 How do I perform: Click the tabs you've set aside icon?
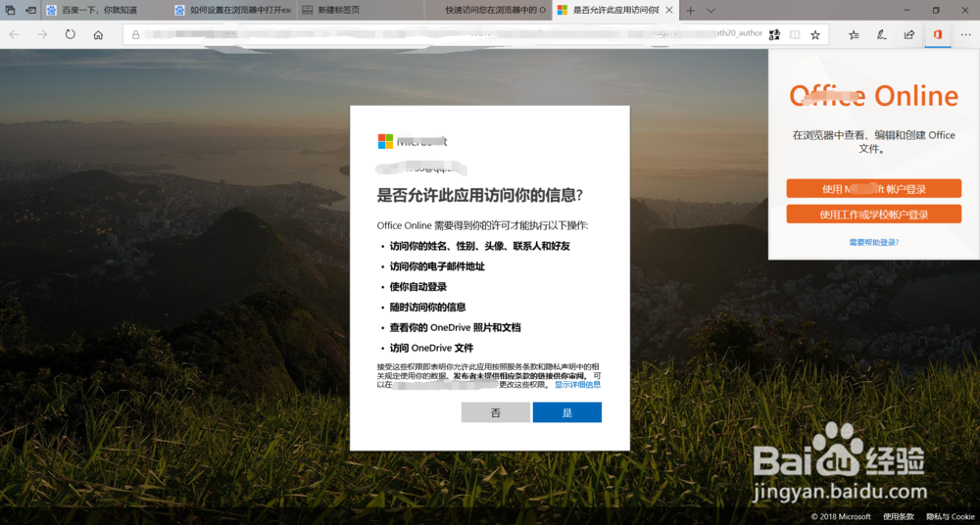(x=10, y=10)
